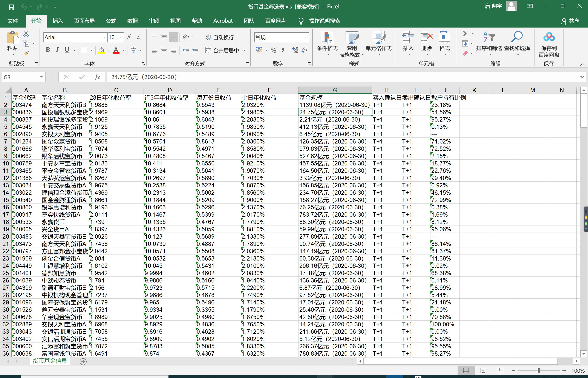Open the font name dropdown
588x378 pixels.
(x=104, y=37)
